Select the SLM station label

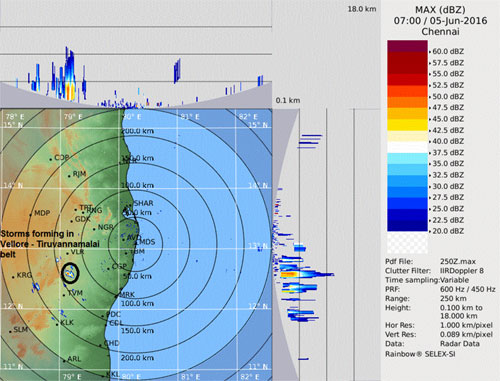[21, 329]
